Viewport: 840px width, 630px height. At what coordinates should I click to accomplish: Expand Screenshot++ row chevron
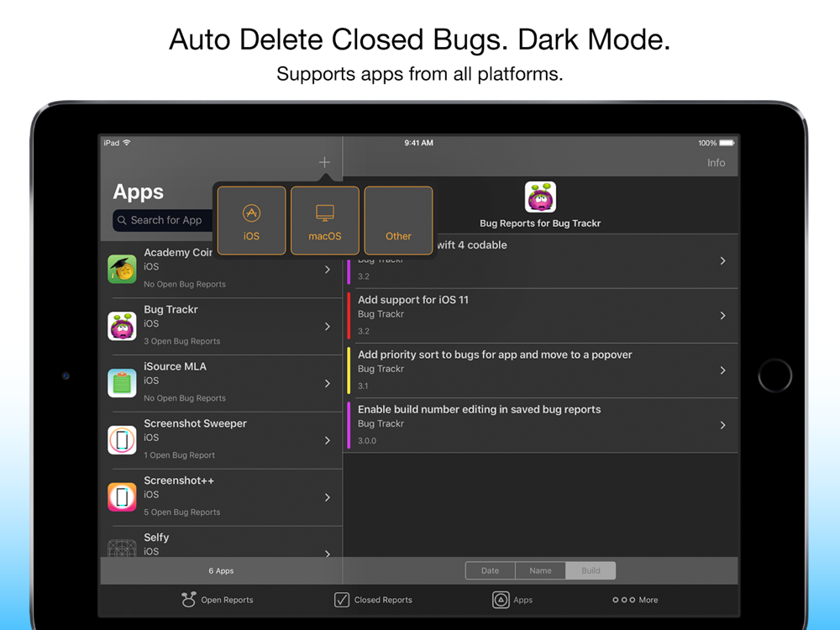tap(328, 497)
